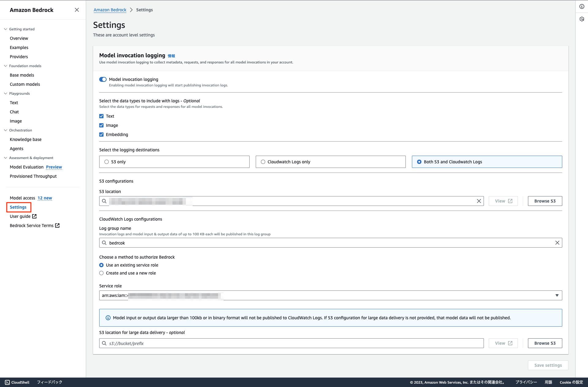Clear the Log group name field
Screen dimensions: 588x387
(x=557, y=243)
